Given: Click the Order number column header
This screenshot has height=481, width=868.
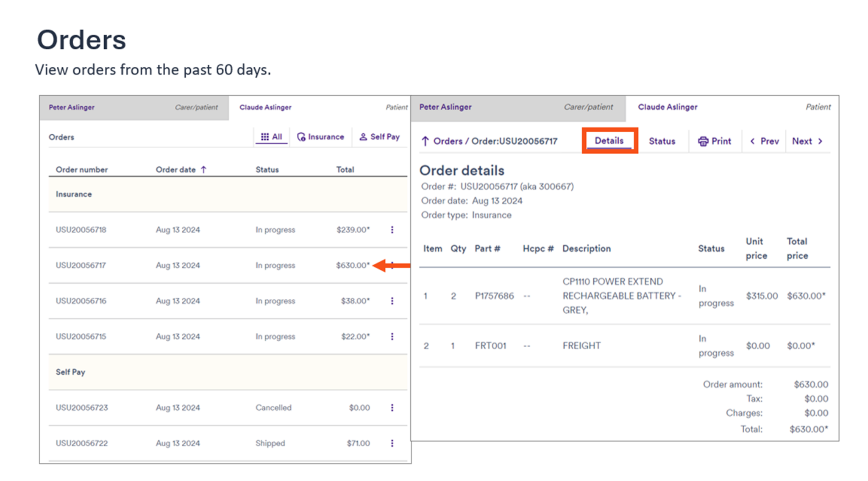Looking at the screenshot, I should coord(82,169).
